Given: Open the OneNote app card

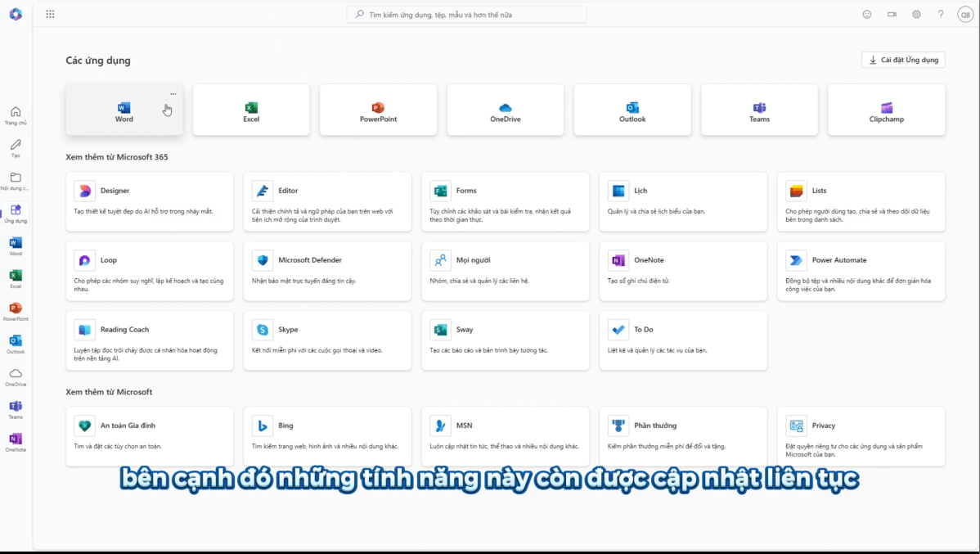Looking at the screenshot, I should [683, 272].
